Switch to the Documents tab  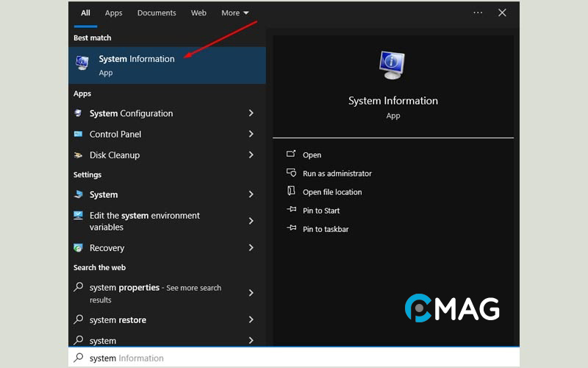pos(157,13)
